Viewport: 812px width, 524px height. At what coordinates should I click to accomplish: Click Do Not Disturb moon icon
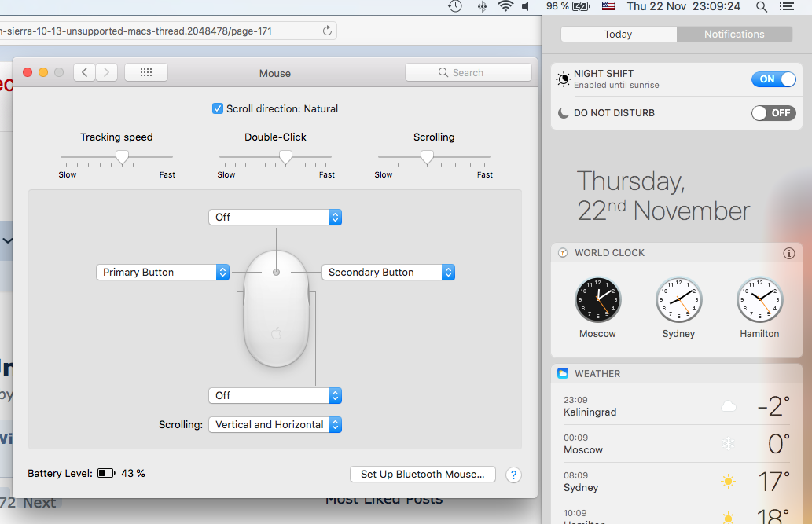click(x=563, y=113)
